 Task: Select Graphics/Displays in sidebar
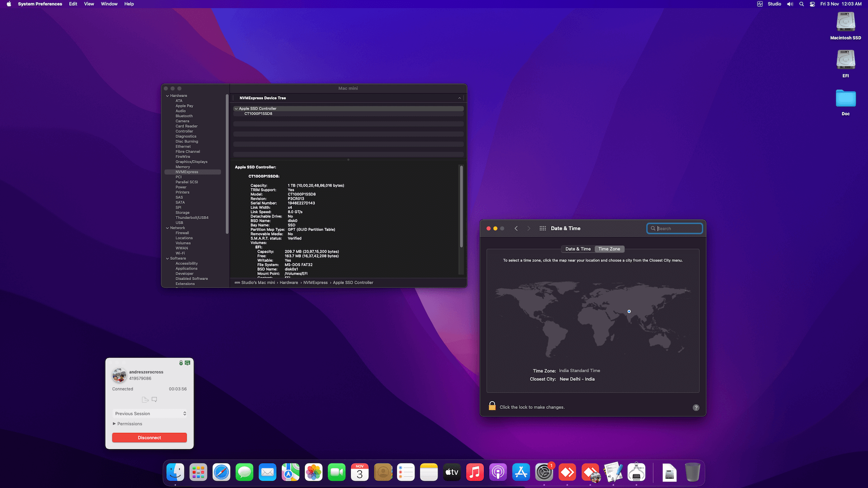(x=192, y=162)
